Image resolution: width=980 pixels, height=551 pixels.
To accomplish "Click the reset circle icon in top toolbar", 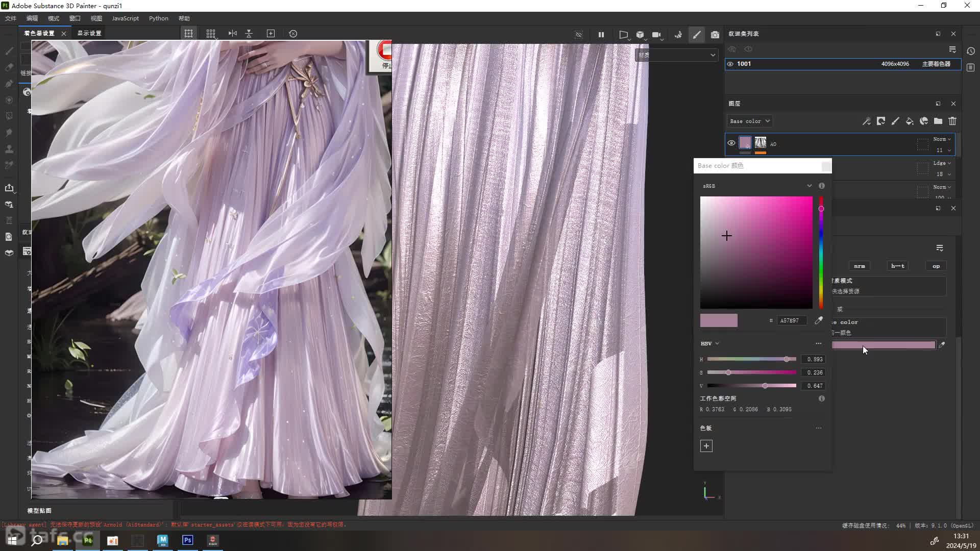I will (x=293, y=34).
